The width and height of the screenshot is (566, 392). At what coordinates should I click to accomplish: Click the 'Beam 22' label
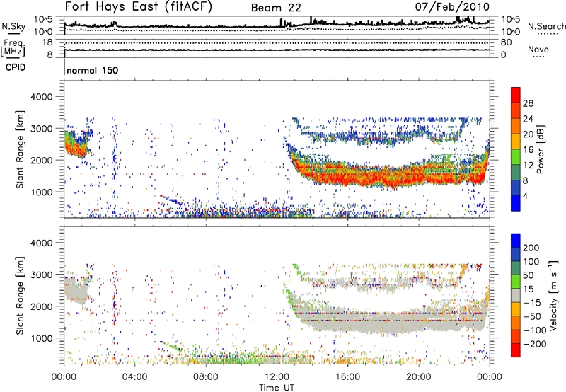[276, 8]
